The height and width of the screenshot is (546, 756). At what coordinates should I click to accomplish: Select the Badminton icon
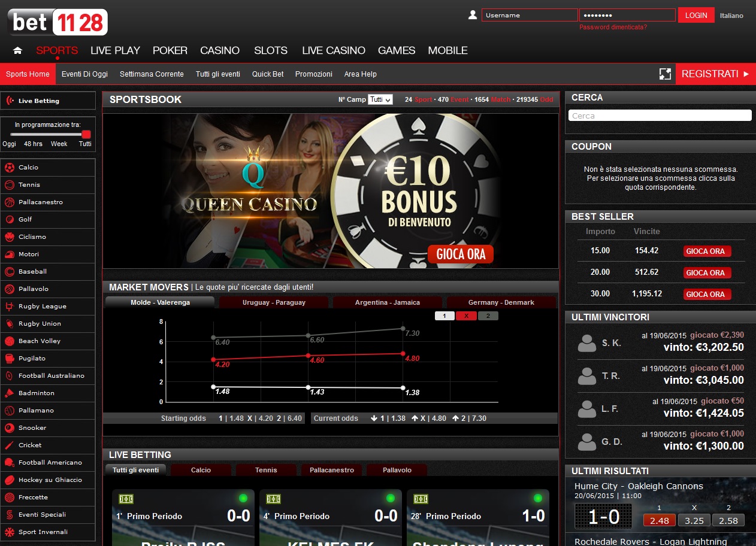10,393
